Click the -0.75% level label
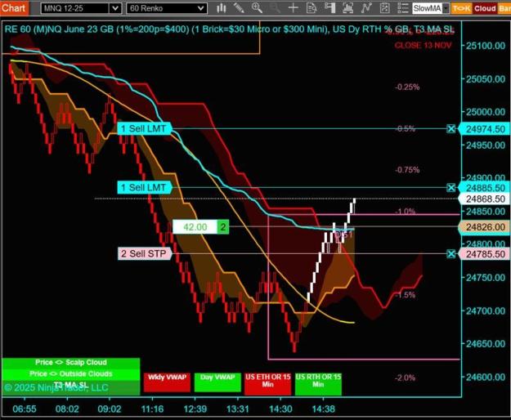Screen dimensions: 511x420 point(407,170)
